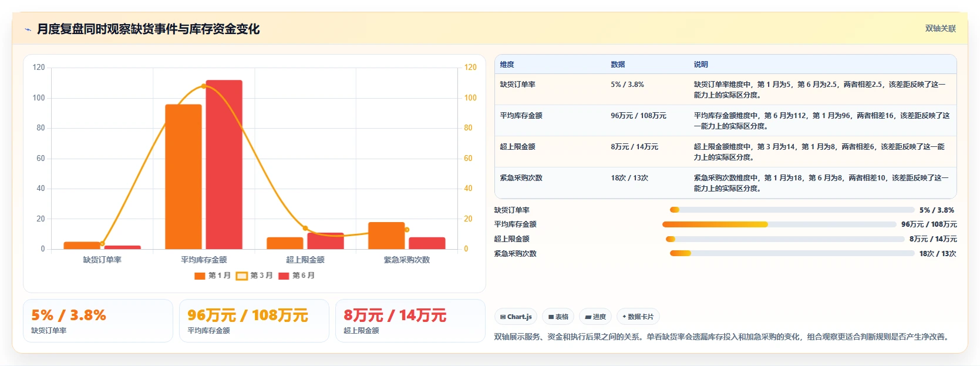This screenshot has height=366, width=980.
Task: Click the footer text starting with 双轴展示服务
Action: point(722,337)
